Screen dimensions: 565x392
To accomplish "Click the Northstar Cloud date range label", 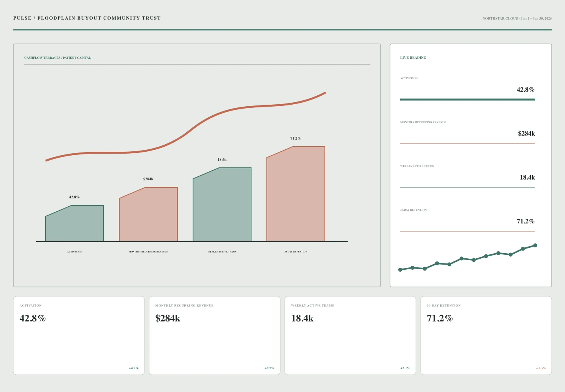I will tap(517, 18).
